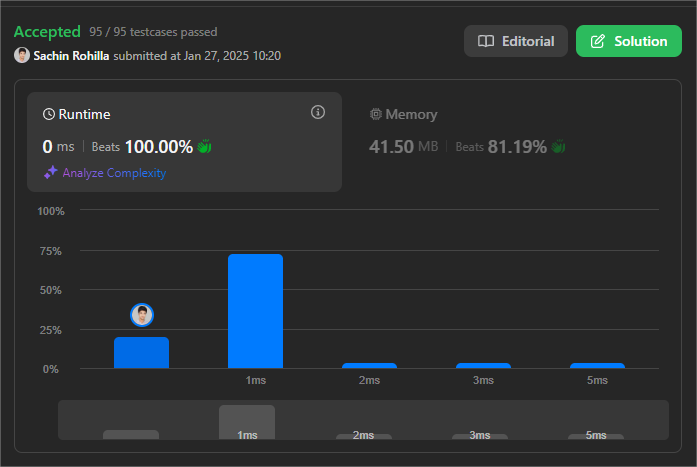This screenshot has width=697, height=467.
Task: Open the Sachin Rohilla profile link
Action: pos(71,56)
